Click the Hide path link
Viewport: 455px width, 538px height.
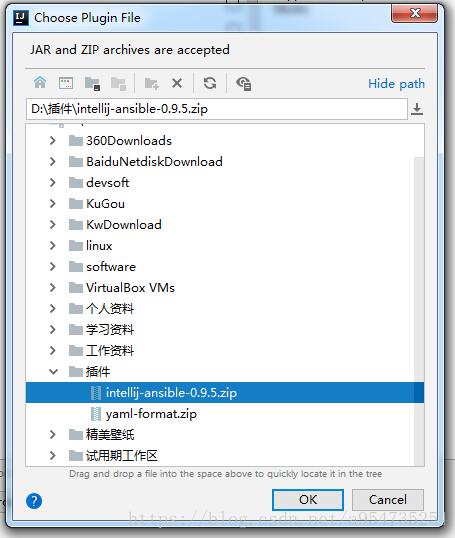coord(396,84)
